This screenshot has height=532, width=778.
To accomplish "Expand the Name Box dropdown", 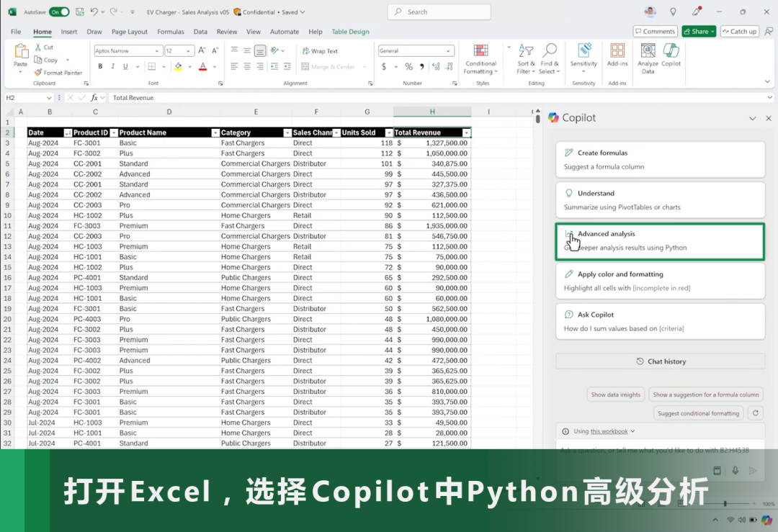I will [x=49, y=98].
